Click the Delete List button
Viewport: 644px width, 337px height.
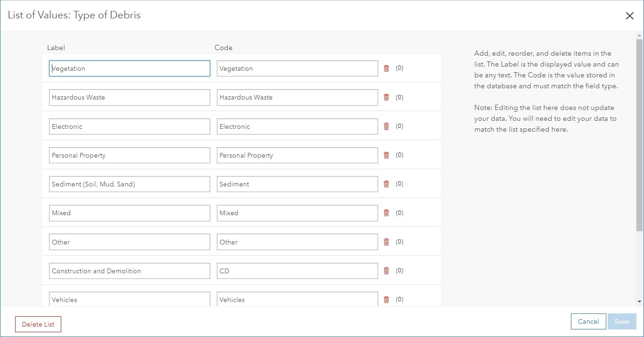pos(38,324)
